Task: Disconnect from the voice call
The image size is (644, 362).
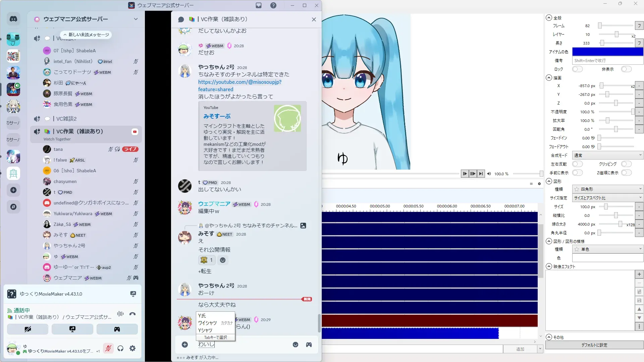Action: tap(132, 314)
